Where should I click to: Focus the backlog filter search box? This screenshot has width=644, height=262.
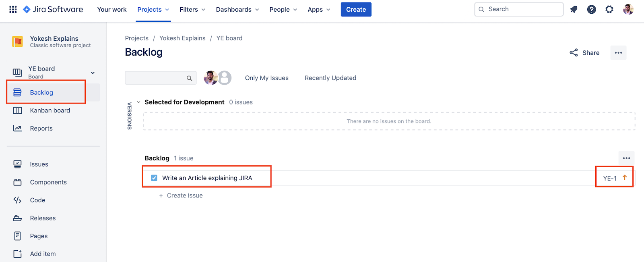pos(161,78)
